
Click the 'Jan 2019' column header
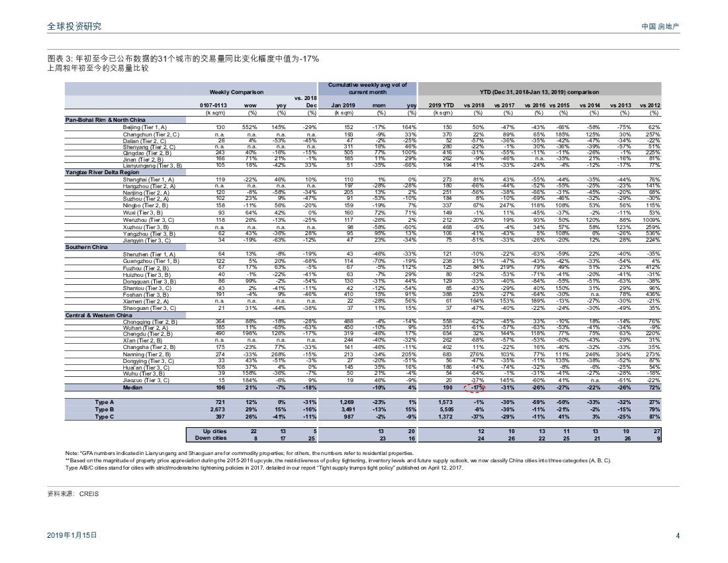point(343,105)
